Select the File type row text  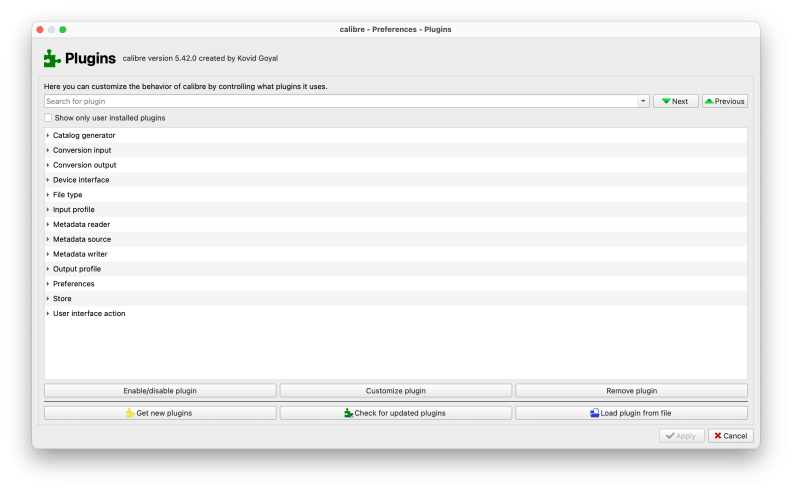67,194
